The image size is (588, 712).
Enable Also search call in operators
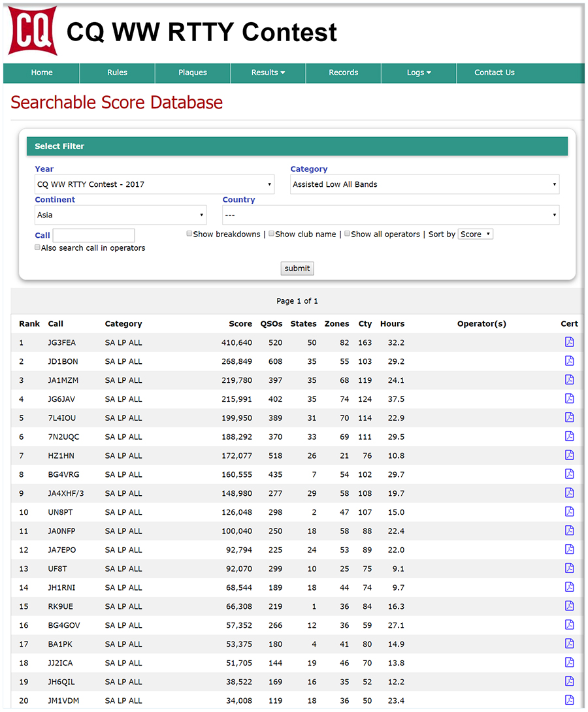[x=38, y=248]
